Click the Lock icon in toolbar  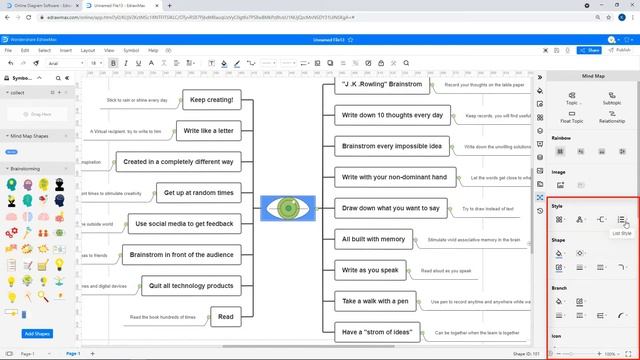coord(381,63)
